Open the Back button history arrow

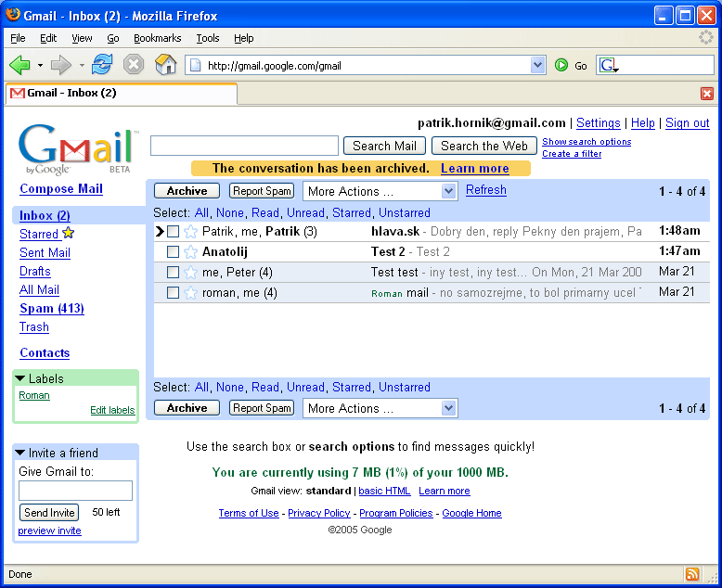[x=40, y=65]
